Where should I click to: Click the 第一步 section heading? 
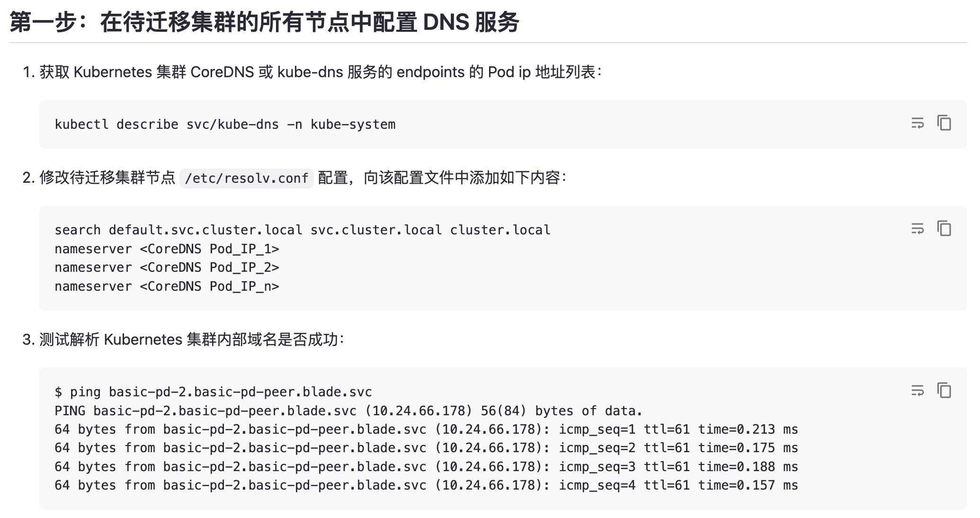click(264, 22)
